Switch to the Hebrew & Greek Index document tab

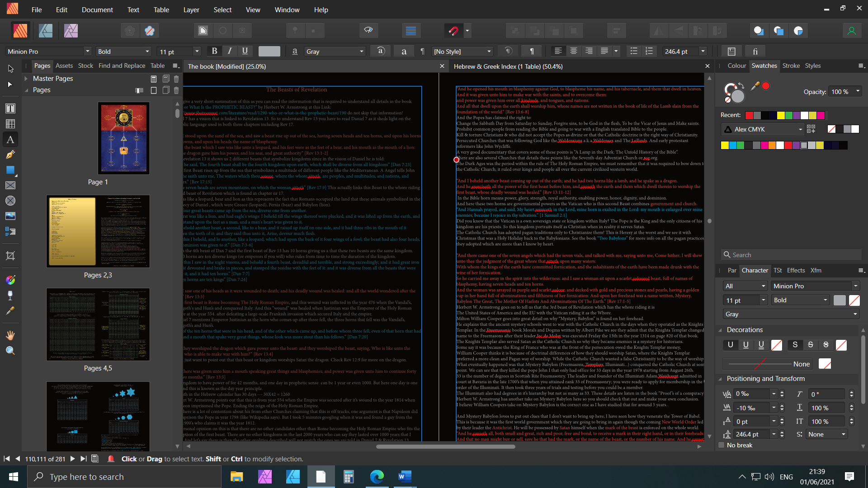508,66
